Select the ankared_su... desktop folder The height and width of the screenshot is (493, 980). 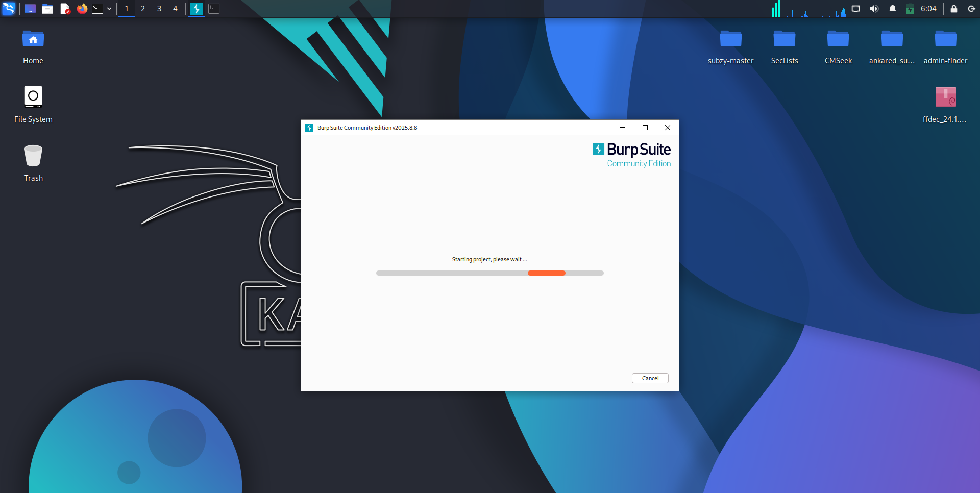[x=892, y=47]
